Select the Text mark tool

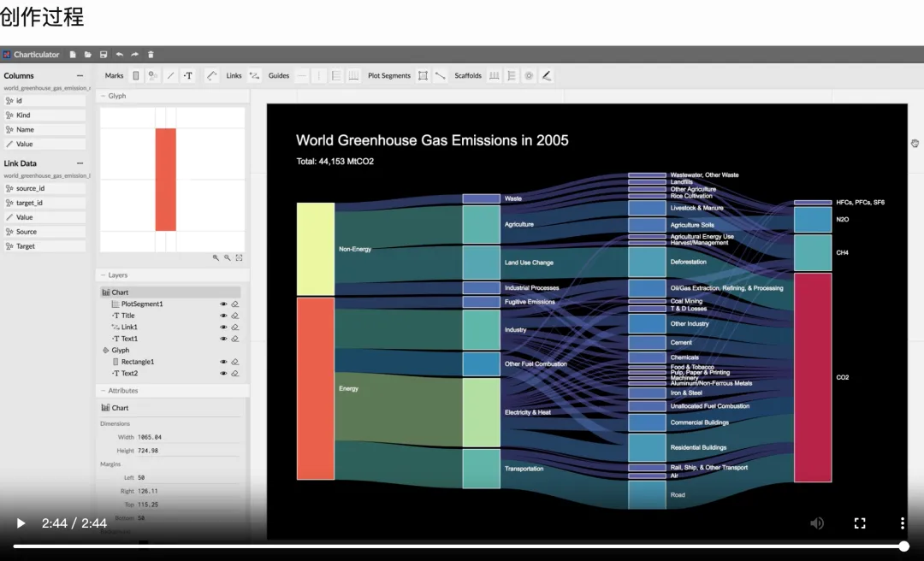tap(188, 75)
